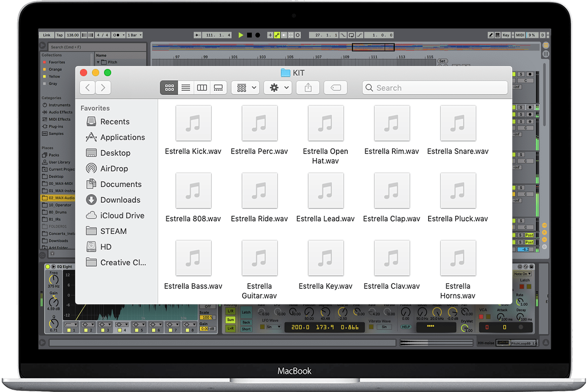Viewport: 588px width, 392px height.
Task: Click the Ableton record button
Action: (x=258, y=35)
